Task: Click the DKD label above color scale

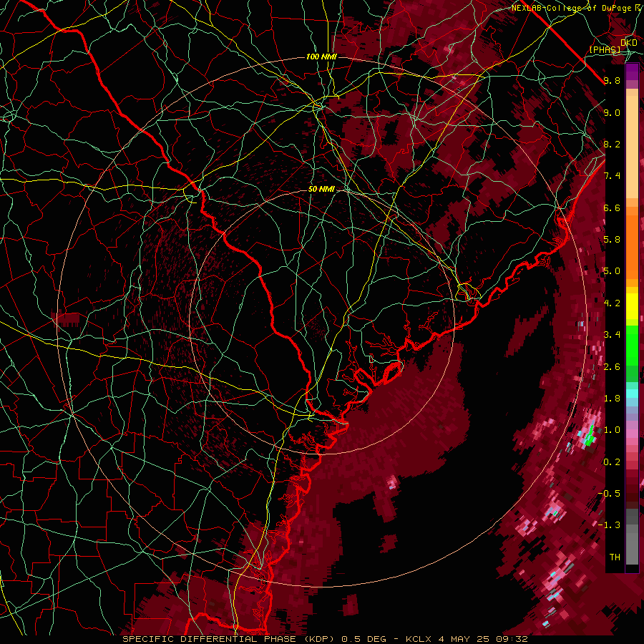Action: coord(629,43)
